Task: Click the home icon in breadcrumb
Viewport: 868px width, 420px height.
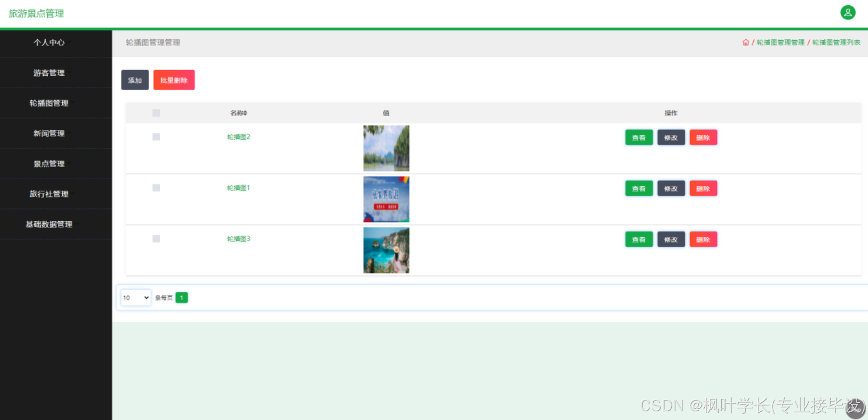Action: [746, 43]
